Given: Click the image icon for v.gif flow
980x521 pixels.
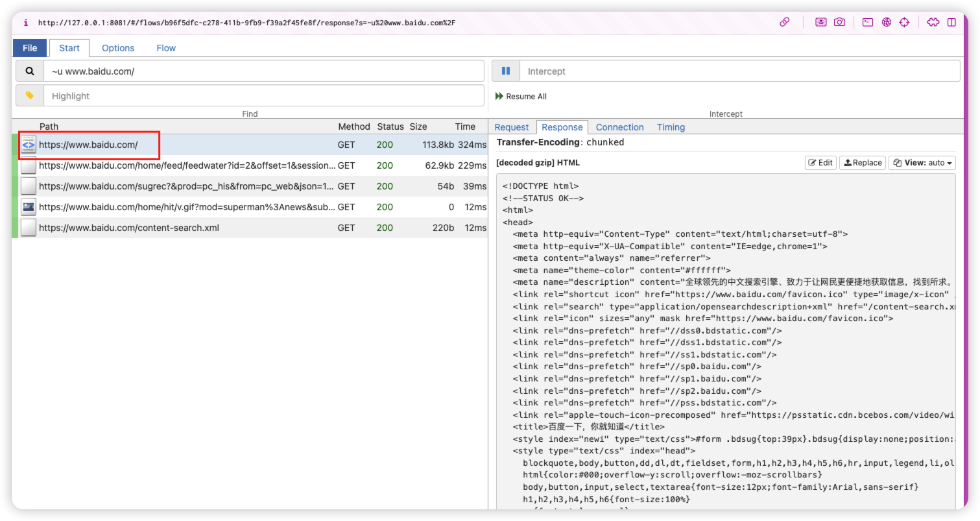Looking at the screenshot, I should click(29, 207).
